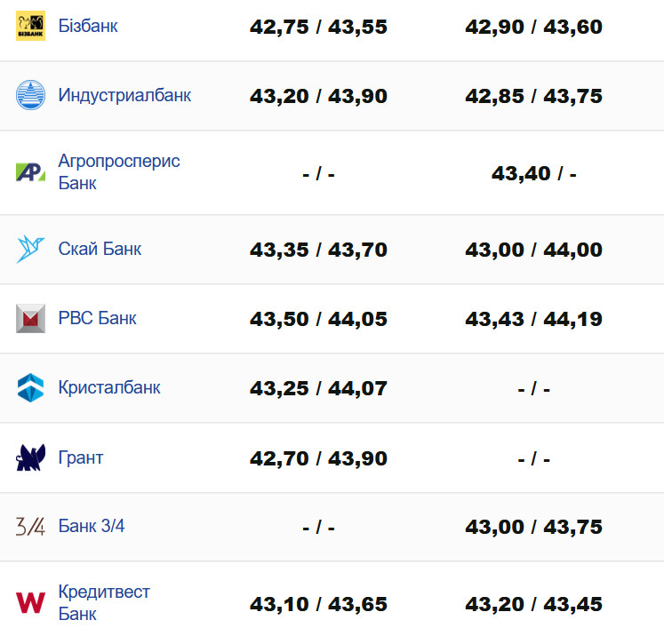The height and width of the screenshot is (644, 664).
Task: Open the Бізбанк bank link
Action: [x=88, y=26]
